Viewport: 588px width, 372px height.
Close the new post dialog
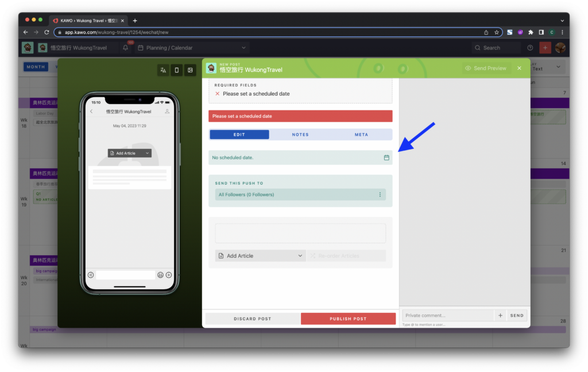519,68
